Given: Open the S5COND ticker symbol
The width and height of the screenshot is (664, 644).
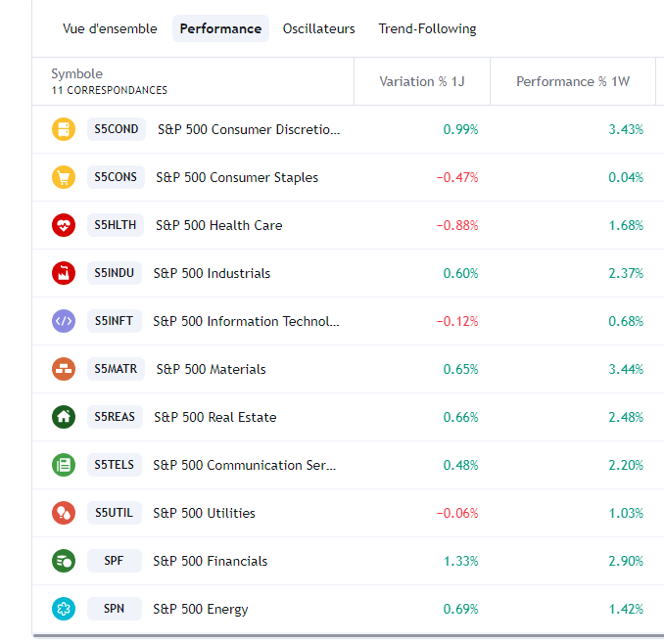Looking at the screenshot, I should click(x=117, y=129).
